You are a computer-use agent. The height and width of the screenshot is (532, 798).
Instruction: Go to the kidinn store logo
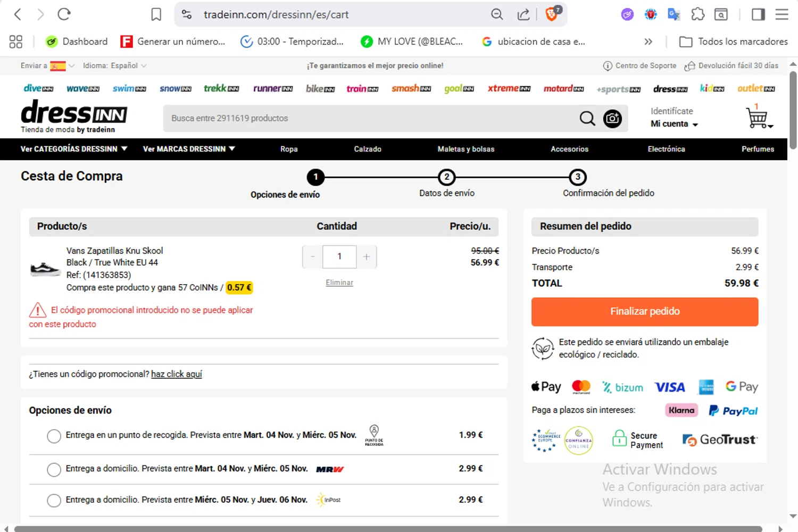[x=712, y=88]
